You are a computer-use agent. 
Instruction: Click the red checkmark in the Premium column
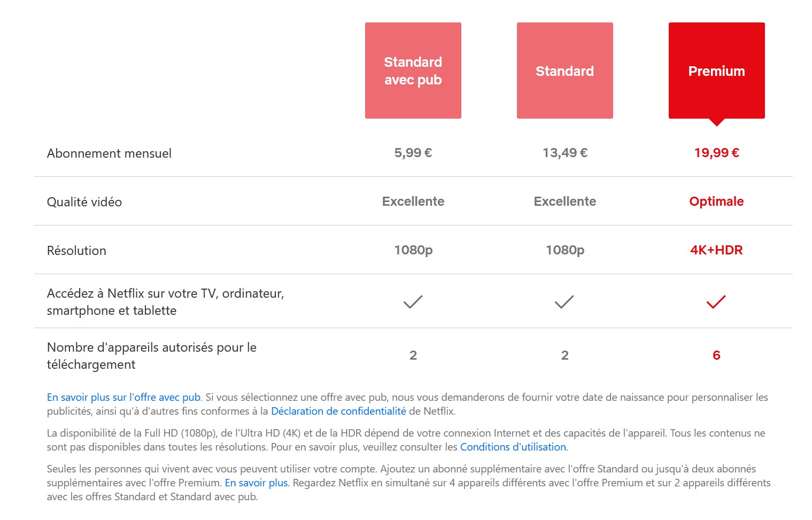coord(716,302)
